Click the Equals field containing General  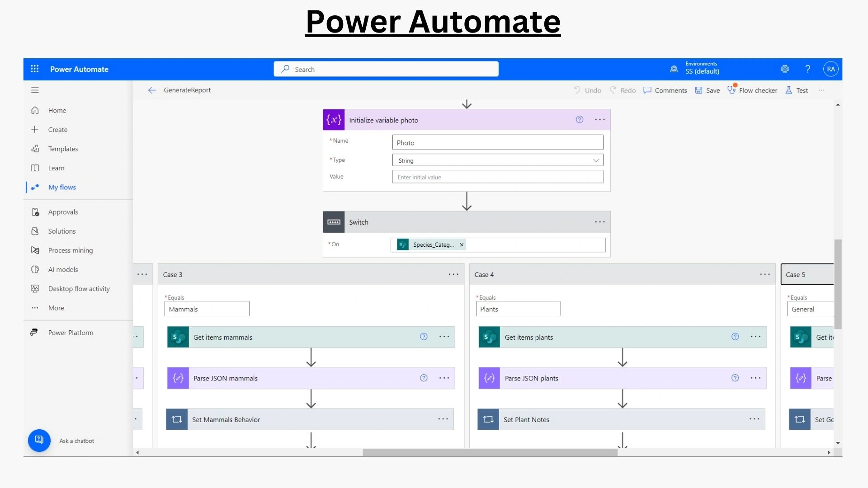[811, 309]
